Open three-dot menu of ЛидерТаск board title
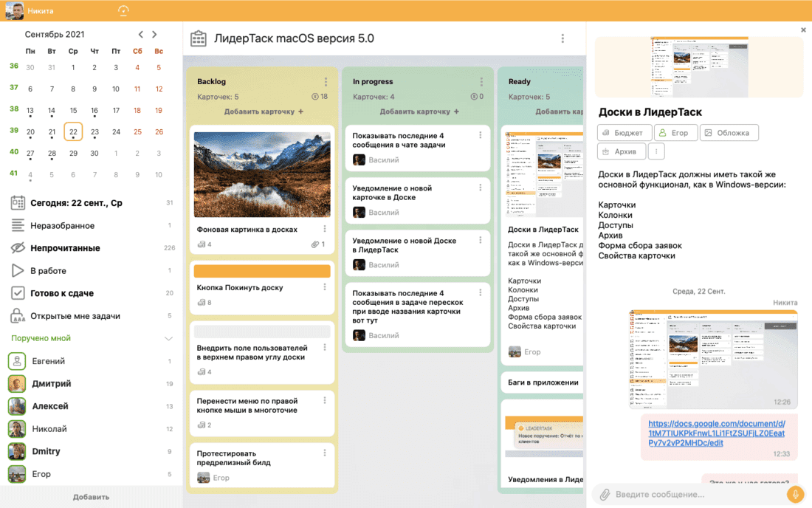The image size is (812, 508). click(x=562, y=38)
